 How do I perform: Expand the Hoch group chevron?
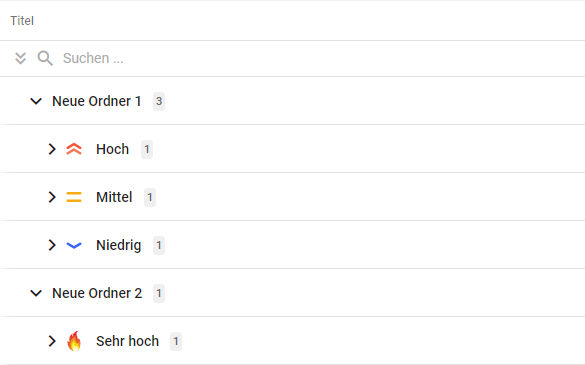(52, 149)
